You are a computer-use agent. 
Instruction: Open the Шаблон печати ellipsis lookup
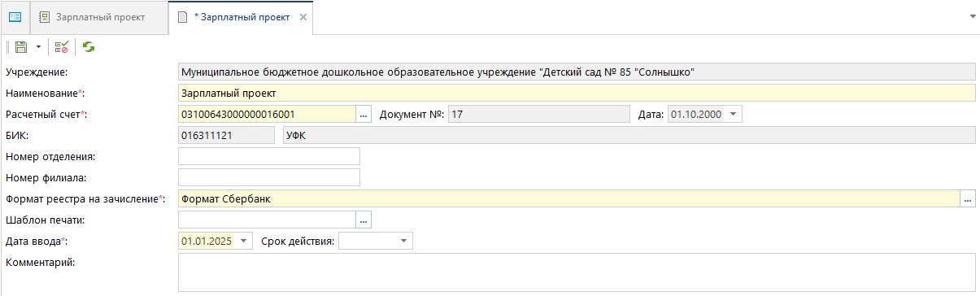point(364,220)
